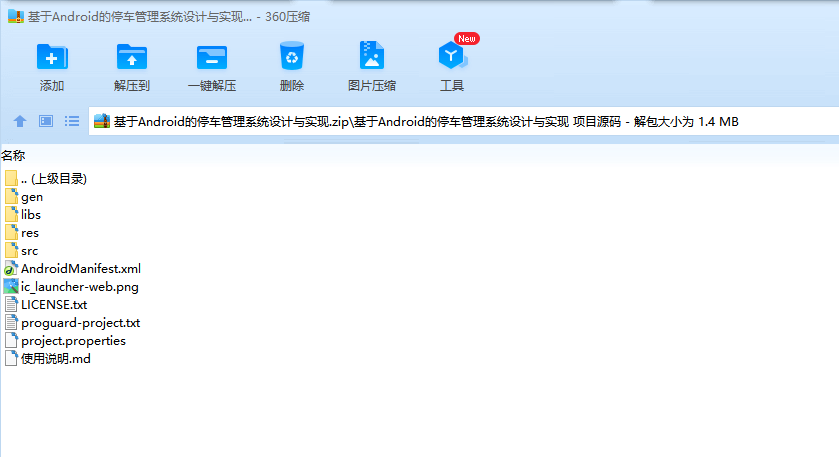The width and height of the screenshot is (839, 457).
Task: Go up one level with the up arrow
Action: (20, 121)
